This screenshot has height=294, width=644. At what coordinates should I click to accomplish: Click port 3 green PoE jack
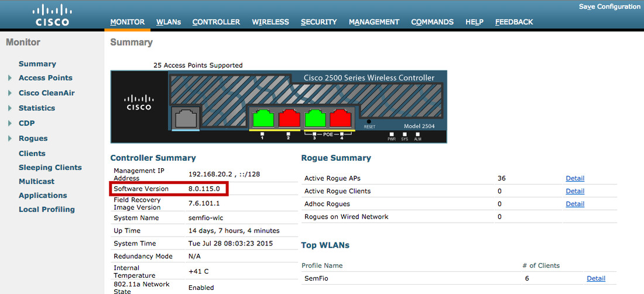click(314, 117)
